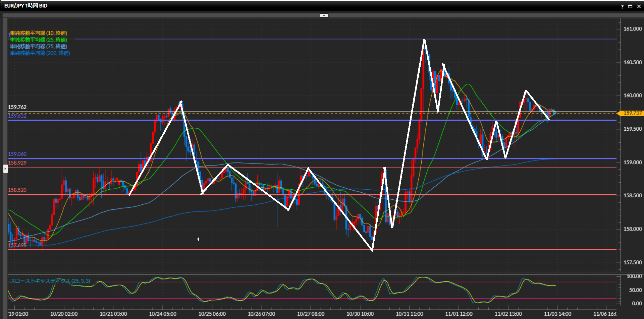Click the thin red line label 158.929
This screenshot has height=319, width=644.
(17, 163)
